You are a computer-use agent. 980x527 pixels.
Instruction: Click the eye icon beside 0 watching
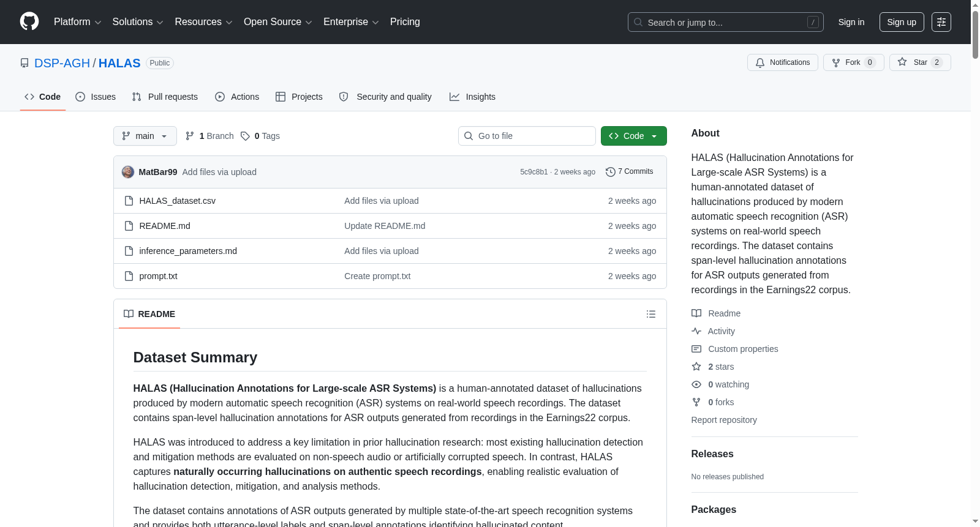pos(696,384)
